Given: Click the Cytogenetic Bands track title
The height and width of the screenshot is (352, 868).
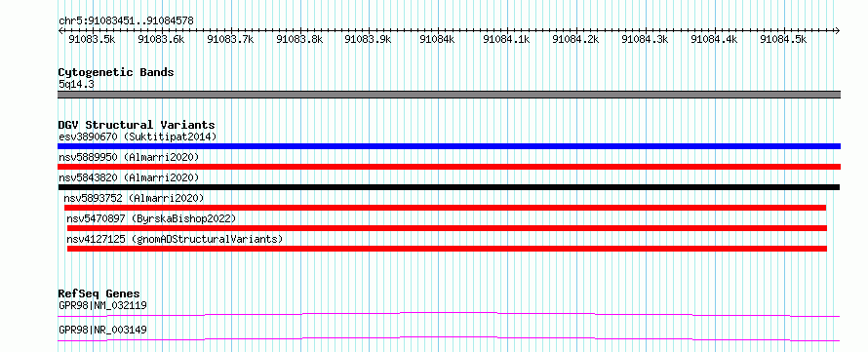Looking at the screenshot, I should pos(116,72).
